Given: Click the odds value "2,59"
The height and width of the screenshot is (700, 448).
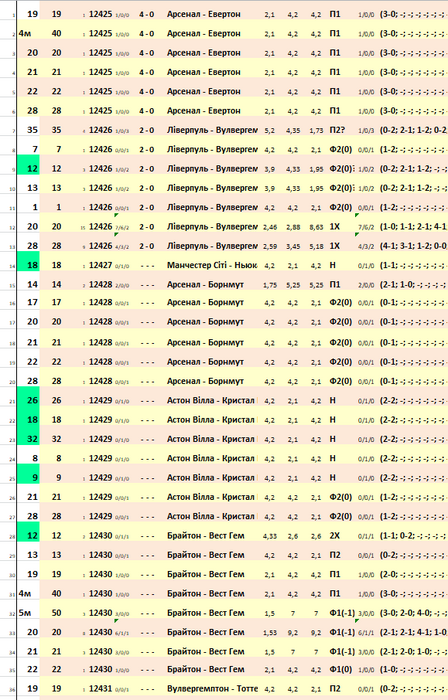Looking at the screenshot, I should 269,246.
